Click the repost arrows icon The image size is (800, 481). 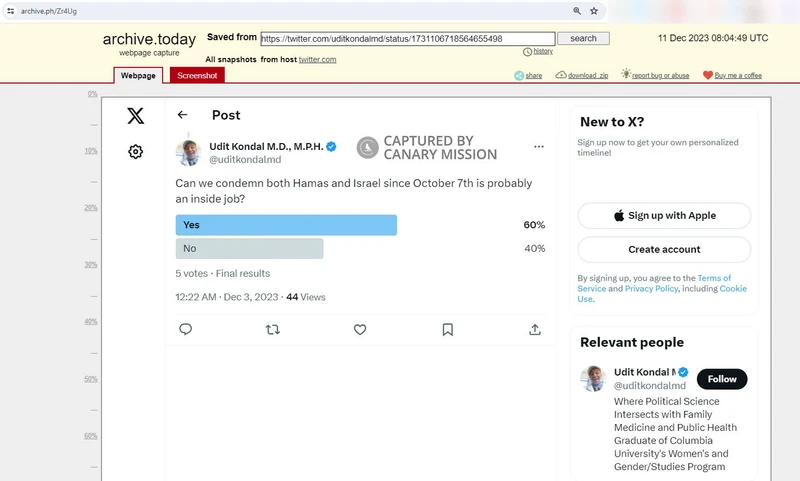[x=272, y=329]
